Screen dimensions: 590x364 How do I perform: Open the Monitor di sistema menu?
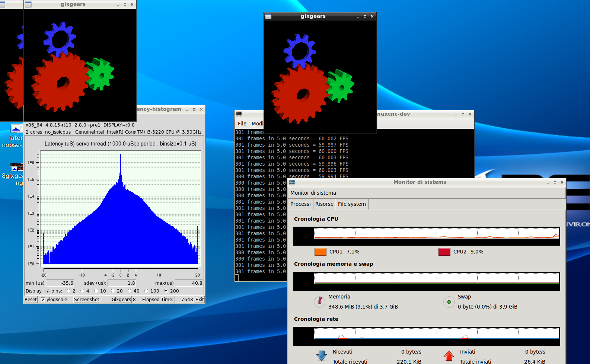pos(313,193)
